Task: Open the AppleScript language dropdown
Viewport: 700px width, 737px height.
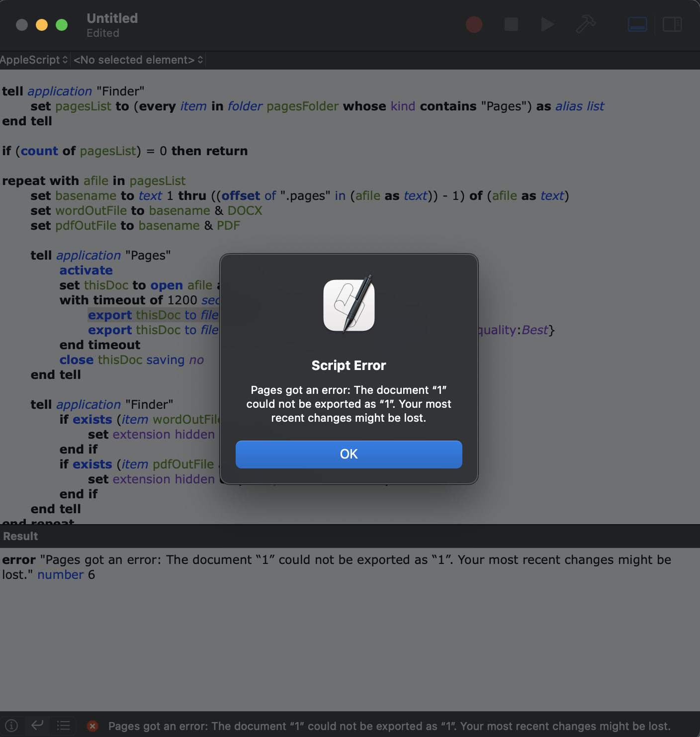Action: [34, 60]
